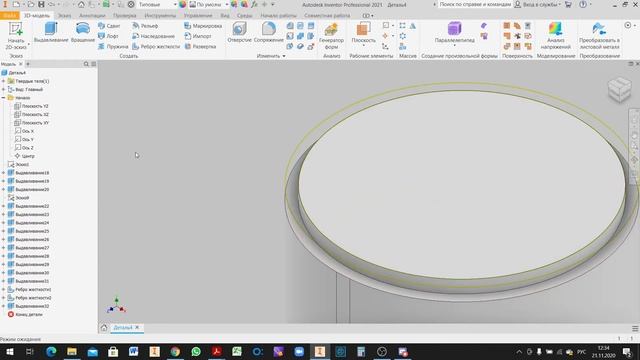Select Плоскость XY in the browser

[31, 123]
